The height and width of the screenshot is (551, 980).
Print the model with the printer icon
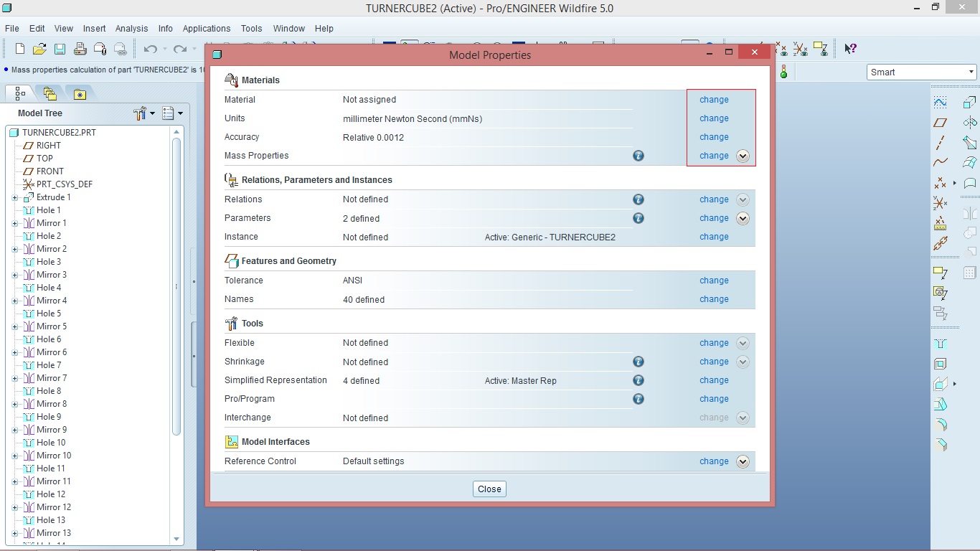click(80, 49)
